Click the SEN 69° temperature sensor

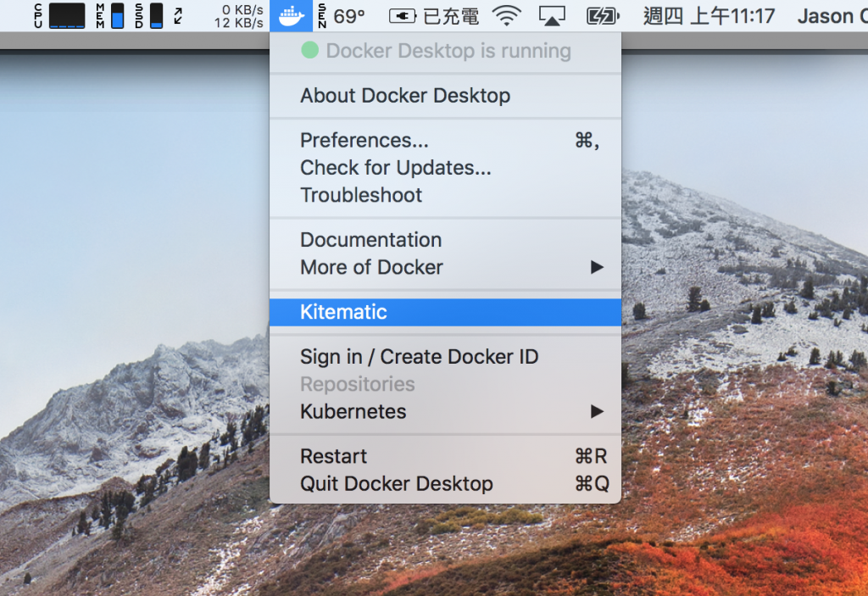(x=341, y=16)
